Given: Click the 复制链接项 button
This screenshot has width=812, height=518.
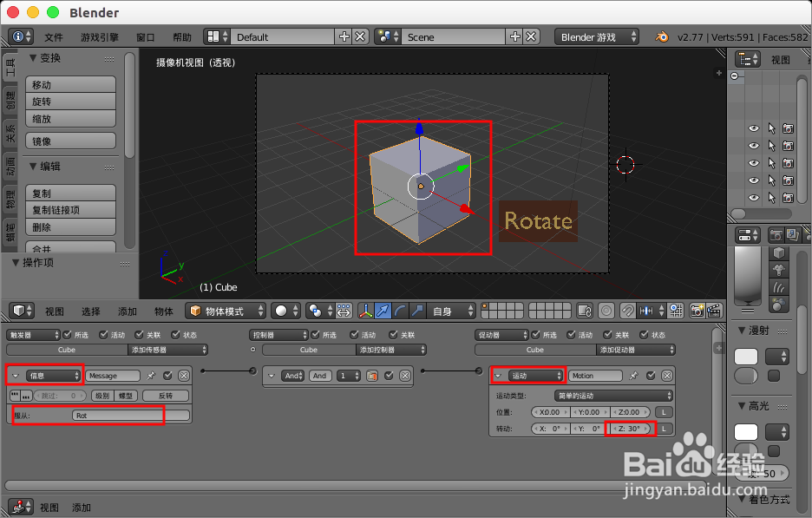Looking at the screenshot, I should click(70, 210).
